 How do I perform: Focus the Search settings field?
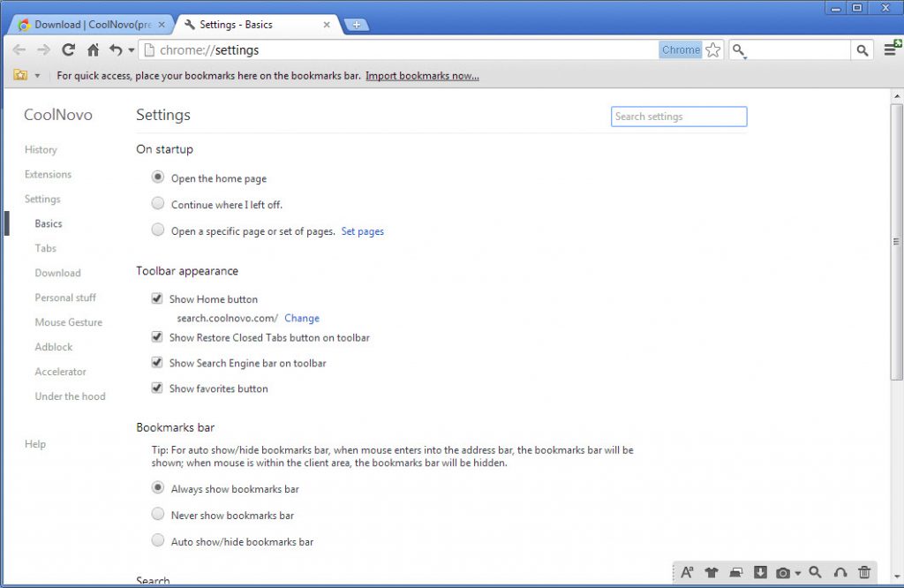pos(679,117)
